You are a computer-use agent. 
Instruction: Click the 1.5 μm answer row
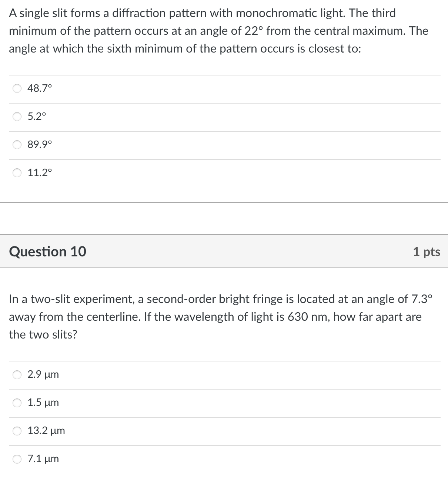tap(148, 403)
